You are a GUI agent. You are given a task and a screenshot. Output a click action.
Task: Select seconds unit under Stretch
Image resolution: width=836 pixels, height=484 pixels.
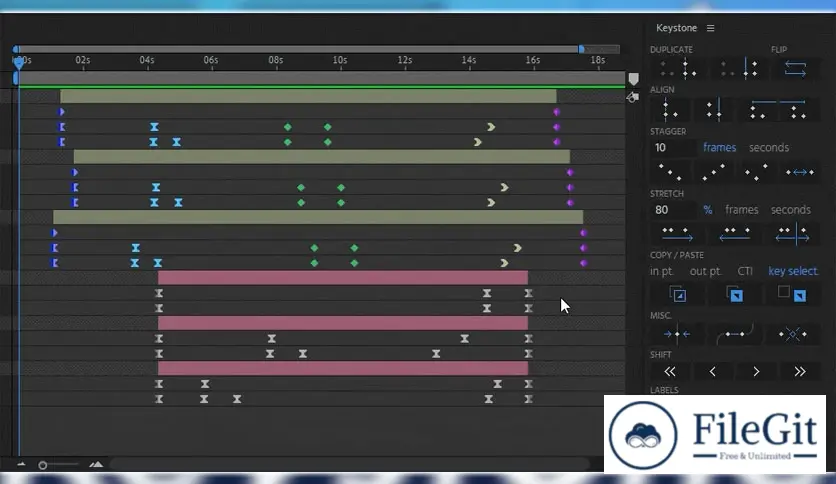tap(791, 210)
